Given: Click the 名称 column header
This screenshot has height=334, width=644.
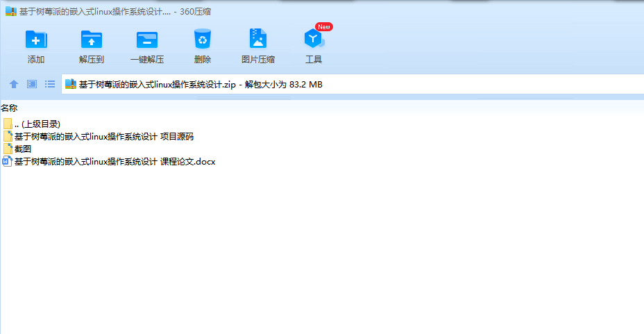Looking at the screenshot, I should click(x=9, y=108).
